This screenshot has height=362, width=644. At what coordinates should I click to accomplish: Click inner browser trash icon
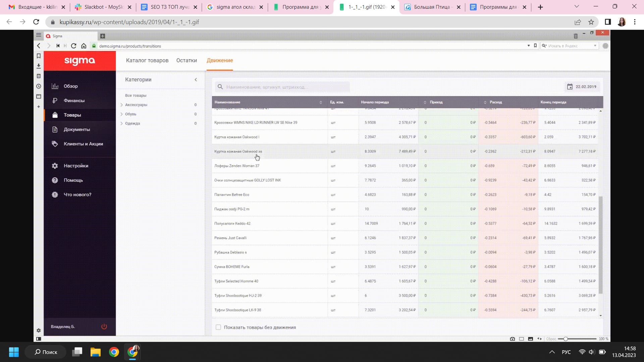coord(576,36)
